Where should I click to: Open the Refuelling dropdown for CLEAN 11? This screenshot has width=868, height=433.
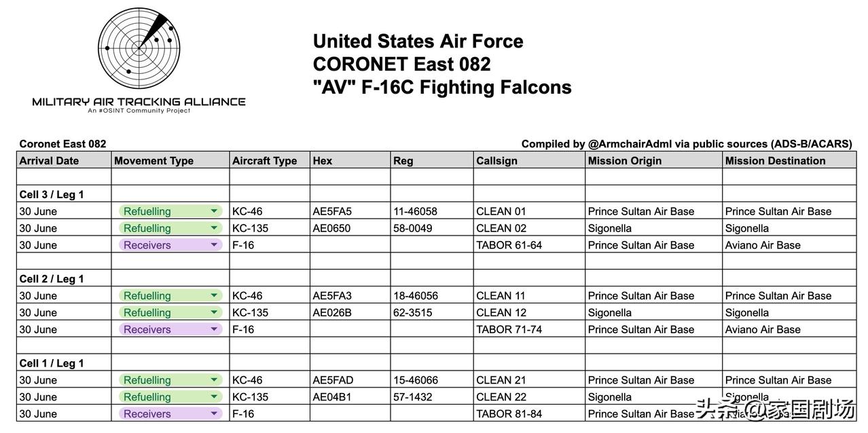[x=170, y=296]
